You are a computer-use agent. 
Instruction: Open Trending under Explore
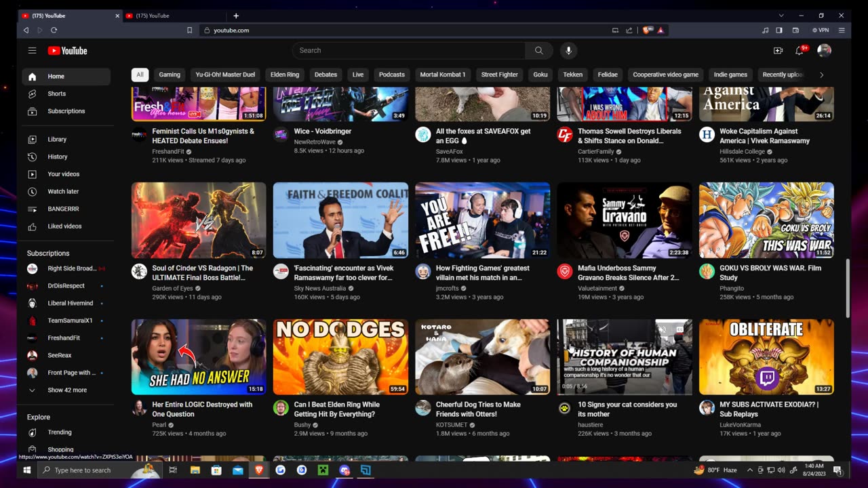point(66,432)
